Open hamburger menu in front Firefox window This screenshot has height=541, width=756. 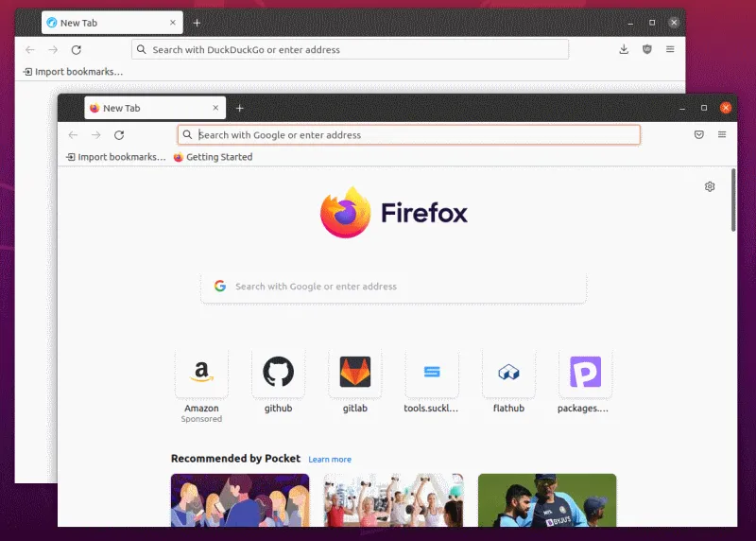click(x=722, y=134)
